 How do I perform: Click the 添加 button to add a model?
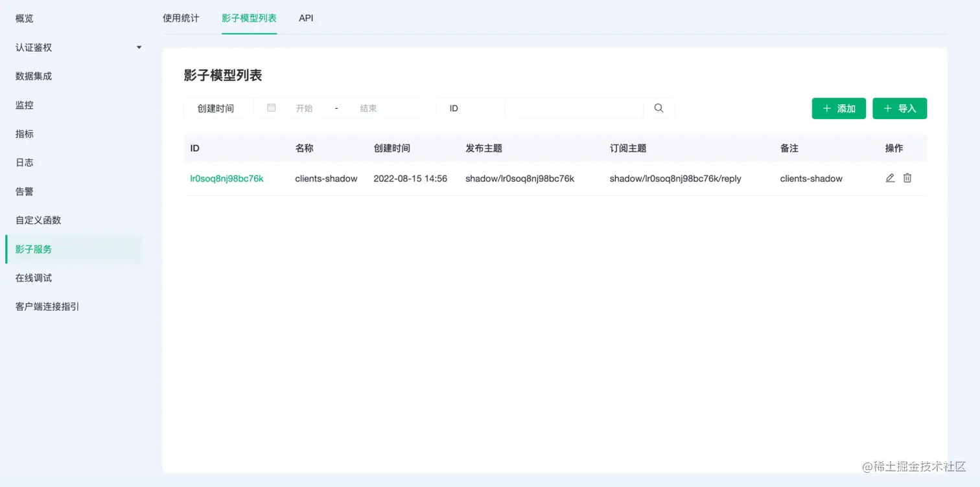pos(839,108)
